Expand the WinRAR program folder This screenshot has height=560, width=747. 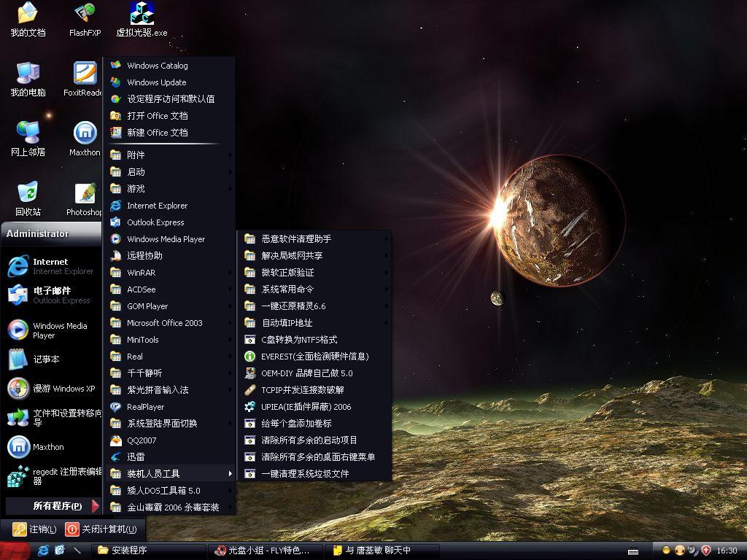pos(169,273)
